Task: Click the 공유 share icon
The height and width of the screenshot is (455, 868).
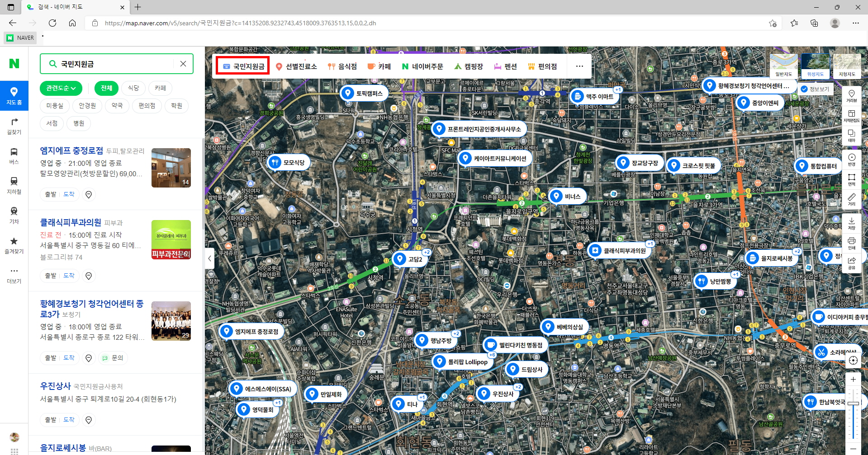Action: 851,263
